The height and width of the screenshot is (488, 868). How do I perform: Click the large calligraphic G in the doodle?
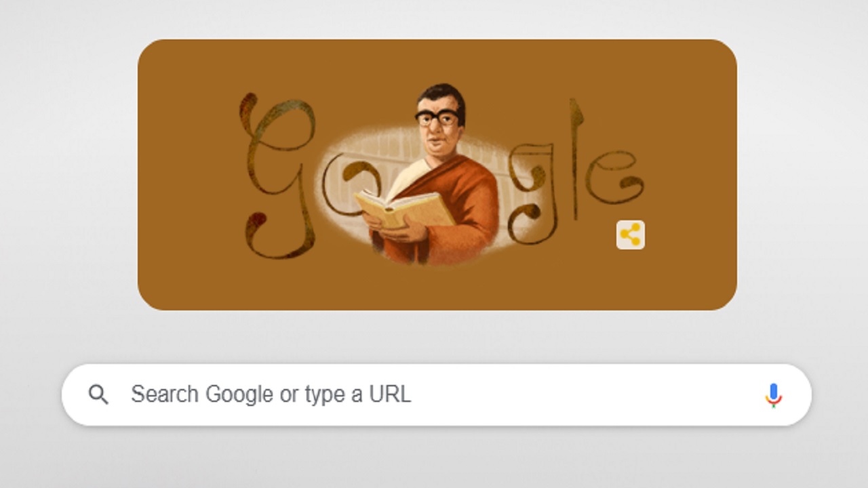click(x=277, y=175)
